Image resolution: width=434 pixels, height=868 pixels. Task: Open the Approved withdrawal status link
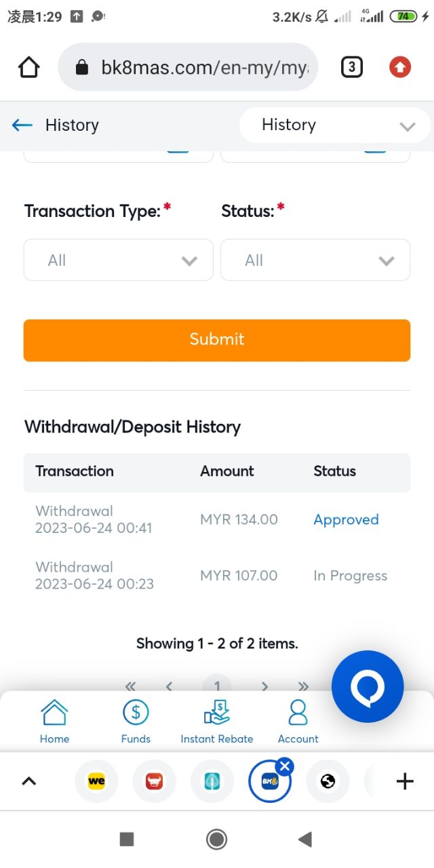click(346, 520)
